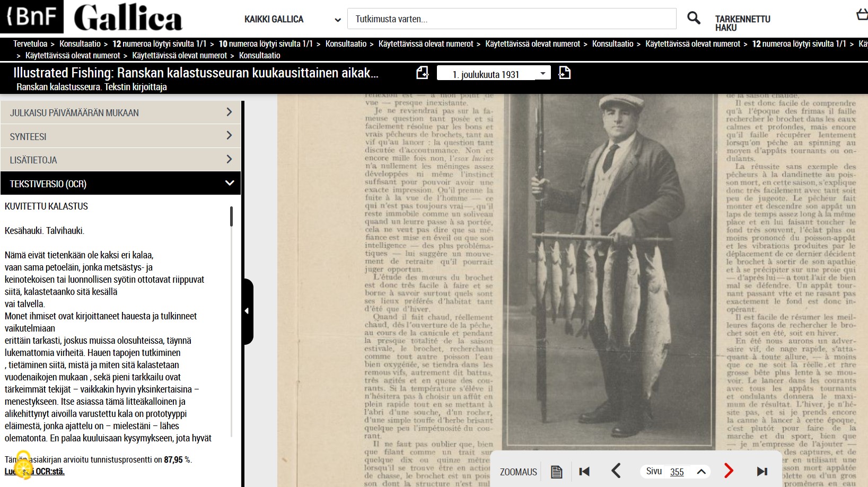Collapse the Tekstiversio (OCR) section
The height and width of the screenshot is (487, 868).
click(229, 183)
